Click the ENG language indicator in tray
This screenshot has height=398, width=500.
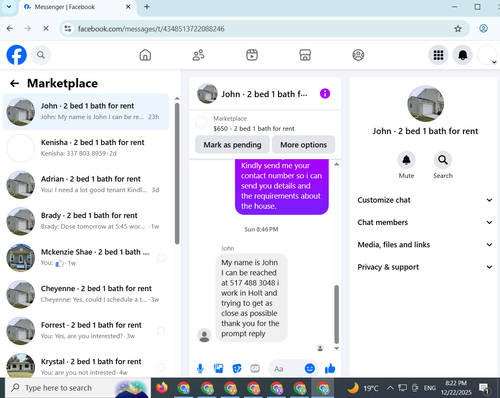[430, 388]
